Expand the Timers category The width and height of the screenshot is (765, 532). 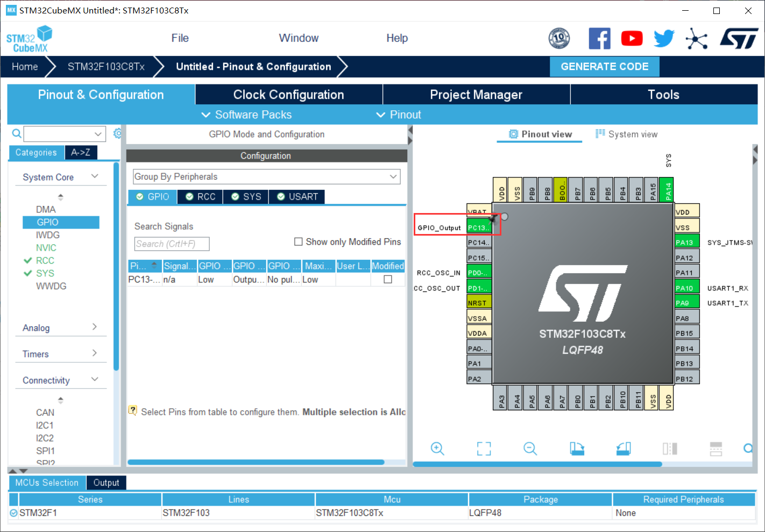(x=95, y=353)
